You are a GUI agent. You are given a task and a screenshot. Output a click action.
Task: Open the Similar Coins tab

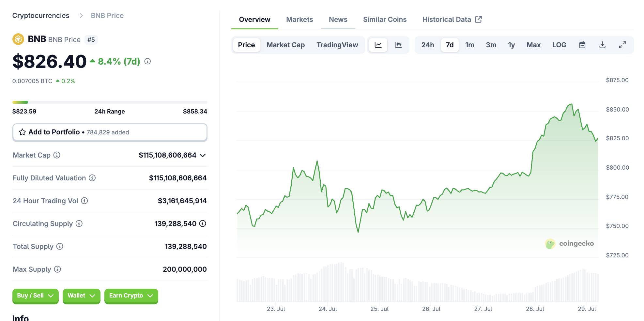[x=385, y=20]
